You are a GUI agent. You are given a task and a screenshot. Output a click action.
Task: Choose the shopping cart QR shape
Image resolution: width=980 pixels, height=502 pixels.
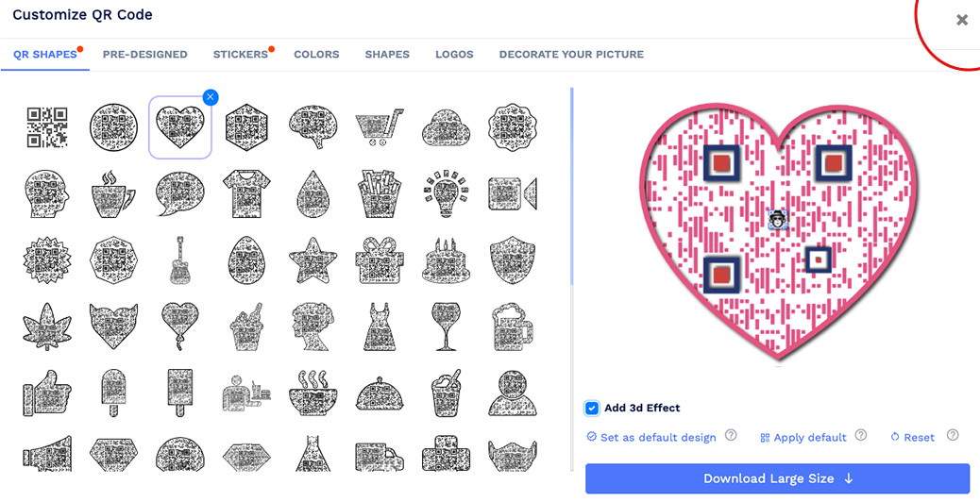pos(380,126)
